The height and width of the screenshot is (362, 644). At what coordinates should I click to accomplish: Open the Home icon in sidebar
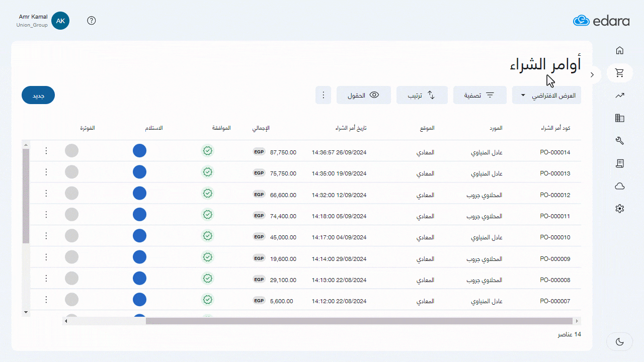click(x=620, y=50)
